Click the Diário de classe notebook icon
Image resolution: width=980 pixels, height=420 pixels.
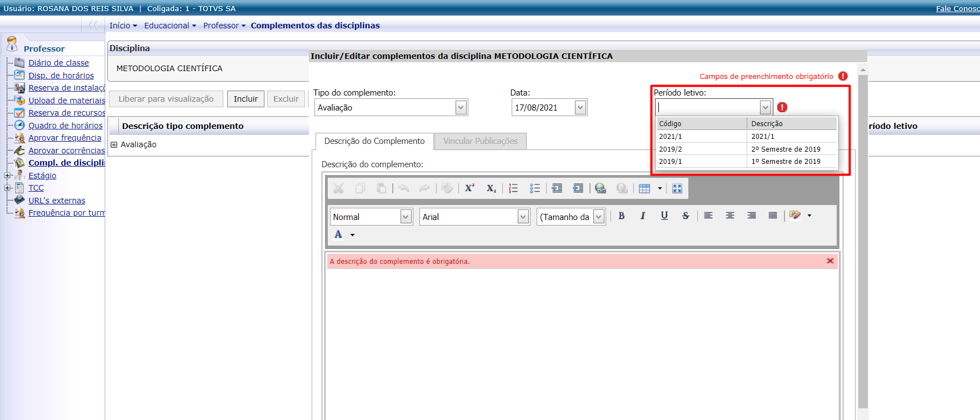point(19,62)
